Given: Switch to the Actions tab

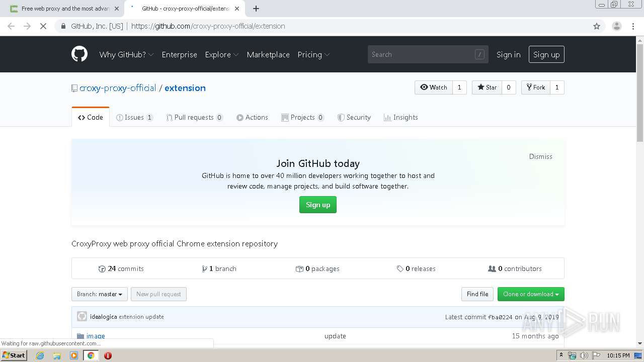Looking at the screenshot, I should point(252,117).
